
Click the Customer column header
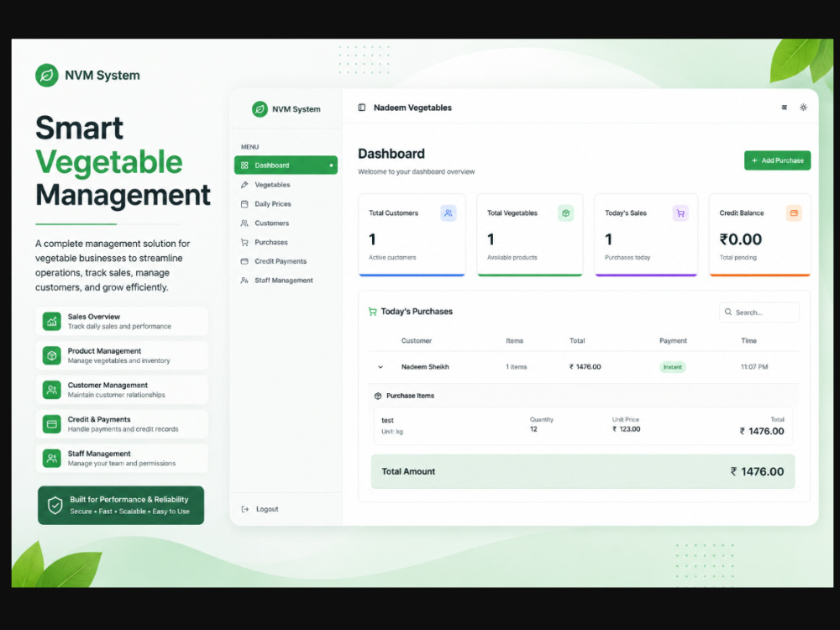click(417, 341)
